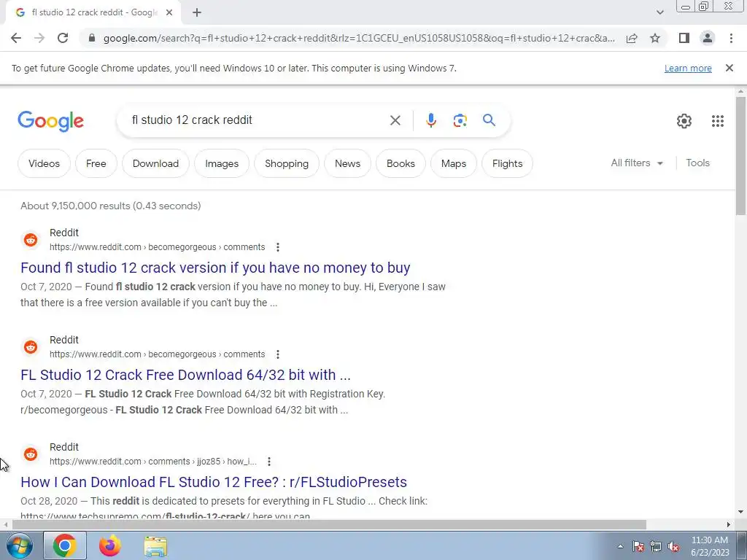The image size is (747, 560).
Task: Open more options for first Reddit result
Action: coord(278,247)
